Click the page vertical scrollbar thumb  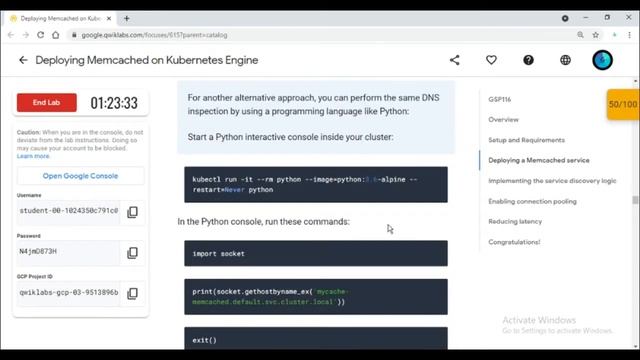tap(635, 200)
